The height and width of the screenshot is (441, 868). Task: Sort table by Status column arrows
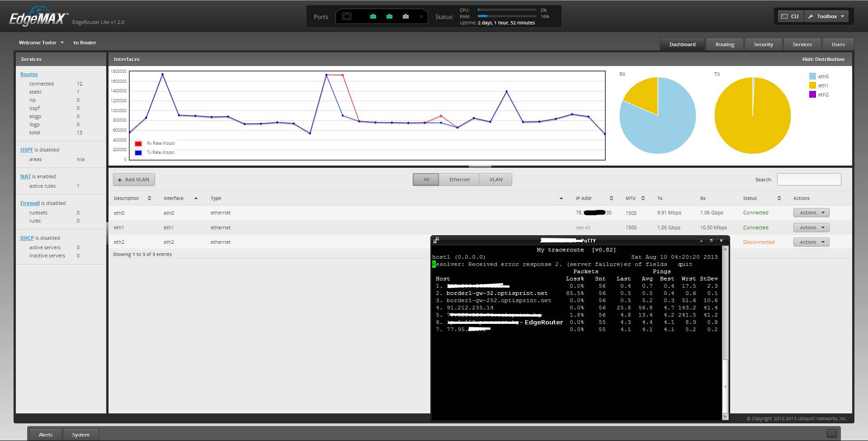point(779,198)
